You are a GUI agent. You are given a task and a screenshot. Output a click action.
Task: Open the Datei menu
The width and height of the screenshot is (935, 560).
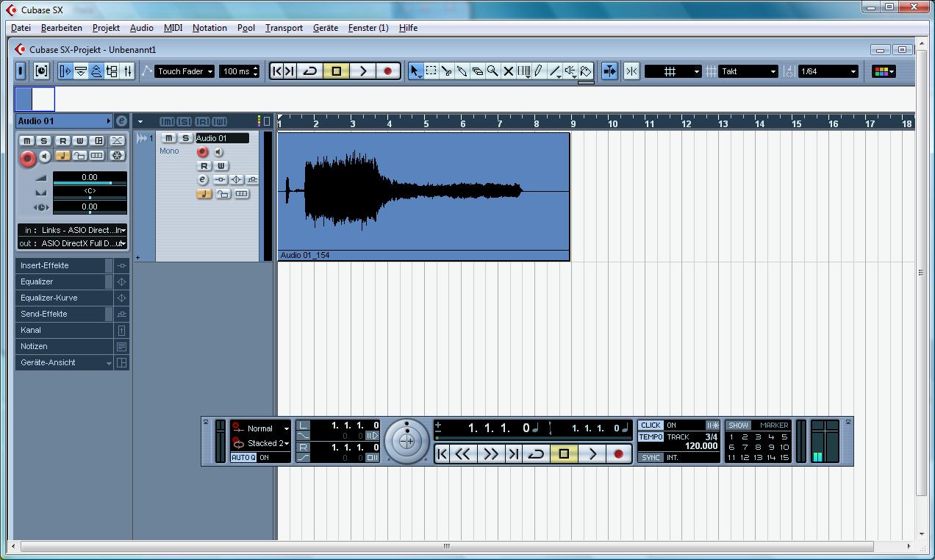pos(21,28)
